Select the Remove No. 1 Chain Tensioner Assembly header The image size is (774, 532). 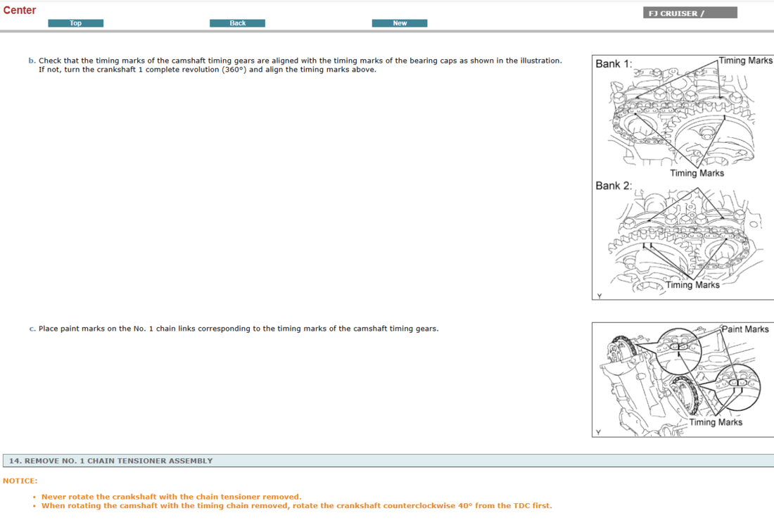click(110, 461)
